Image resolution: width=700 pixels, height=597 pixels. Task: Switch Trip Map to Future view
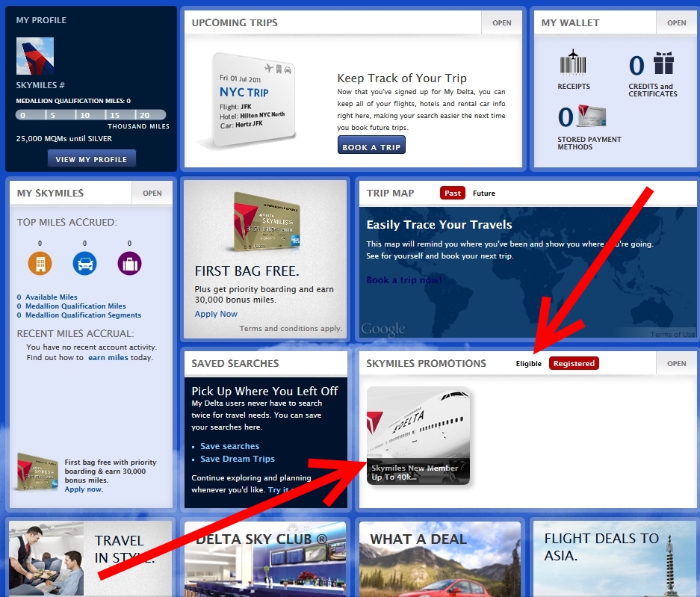(484, 193)
